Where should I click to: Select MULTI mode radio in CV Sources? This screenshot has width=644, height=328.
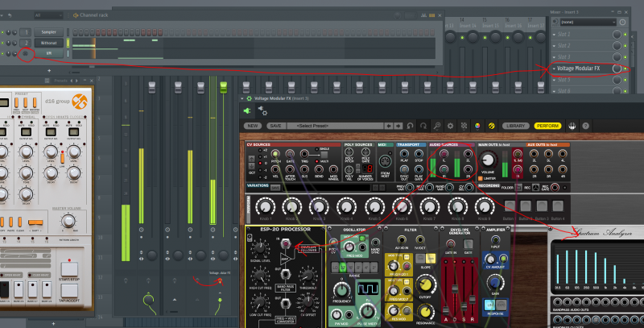[316, 161]
